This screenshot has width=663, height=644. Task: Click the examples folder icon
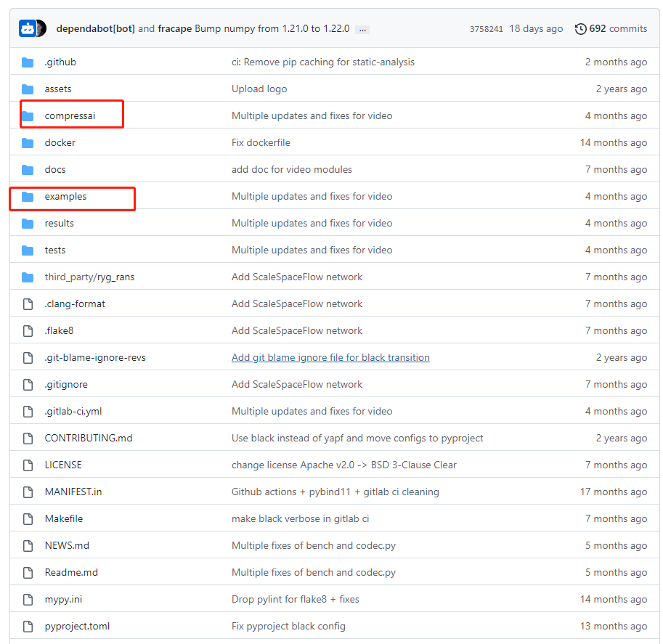coord(28,197)
